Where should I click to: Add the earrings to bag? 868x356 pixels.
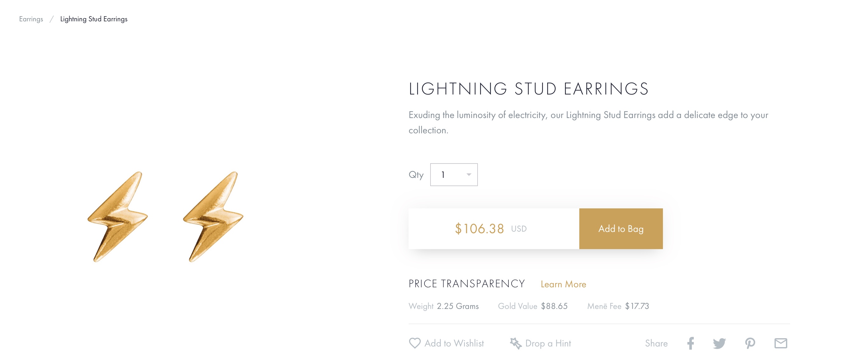pos(621,228)
